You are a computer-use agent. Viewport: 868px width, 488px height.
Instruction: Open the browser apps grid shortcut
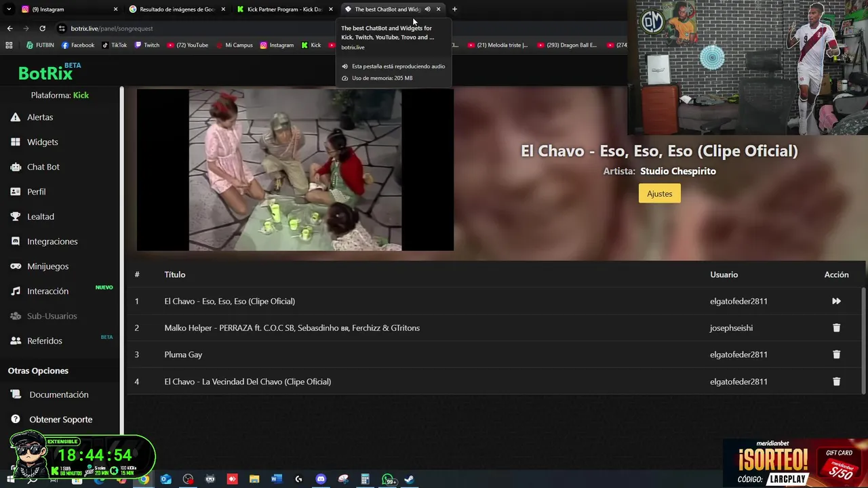(9, 45)
